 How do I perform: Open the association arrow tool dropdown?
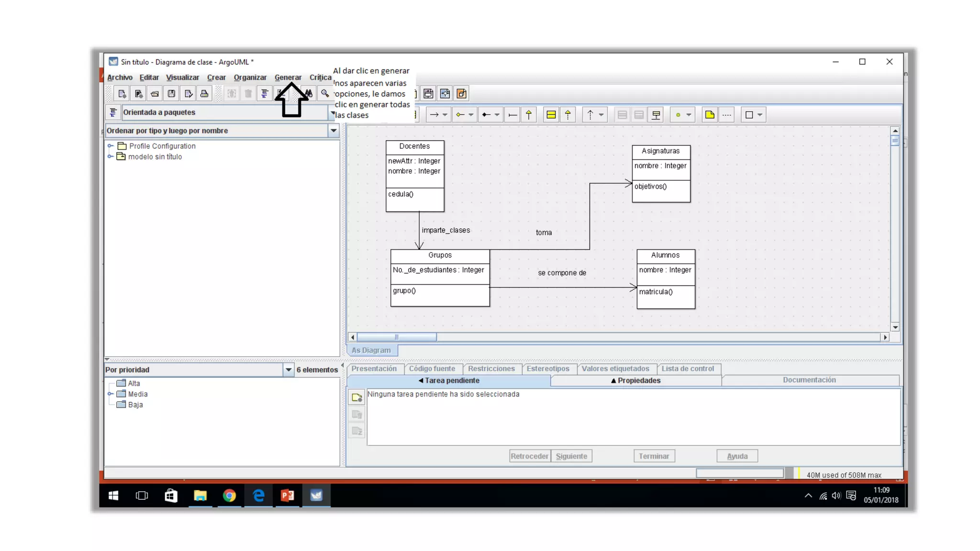click(x=445, y=115)
